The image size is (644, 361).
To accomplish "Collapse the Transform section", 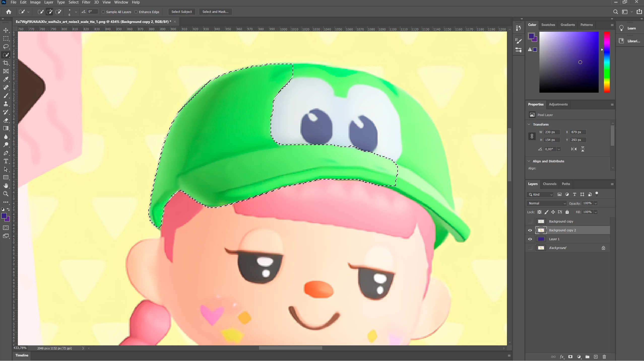I will (529, 124).
